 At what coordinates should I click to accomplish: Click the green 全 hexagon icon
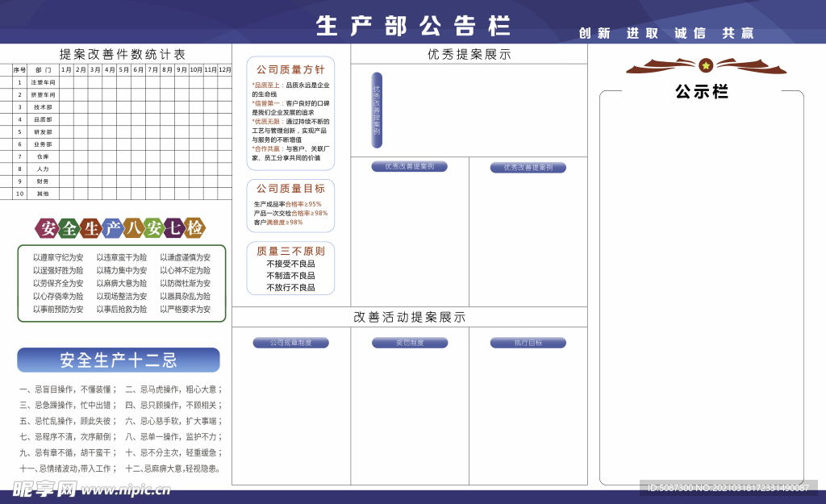pos(69,228)
